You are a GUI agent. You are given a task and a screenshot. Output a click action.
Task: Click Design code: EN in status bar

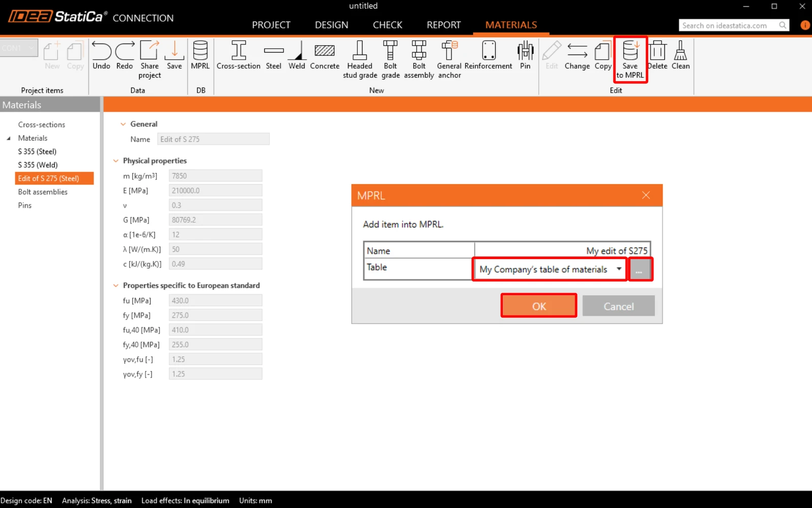pos(26,500)
